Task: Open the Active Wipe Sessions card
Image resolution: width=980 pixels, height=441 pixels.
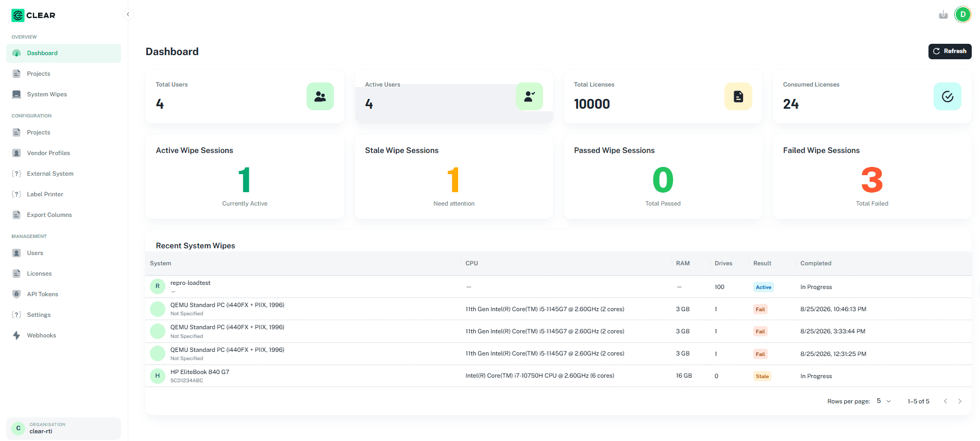Action: [245, 177]
